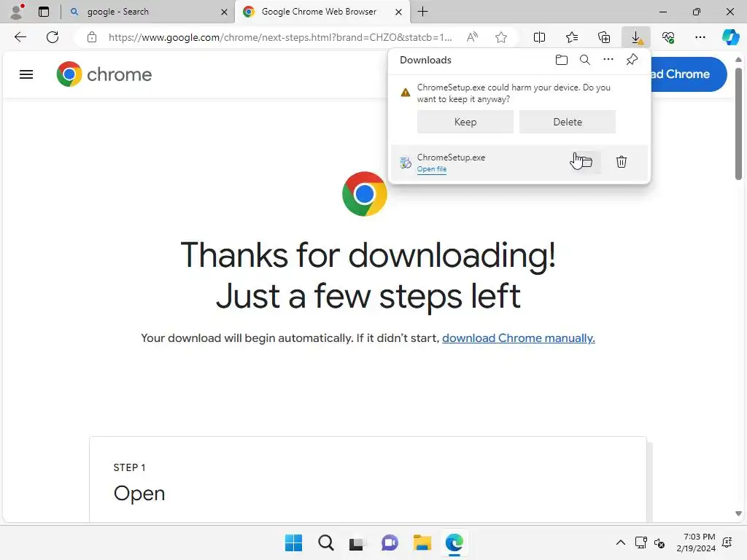Image resolution: width=747 pixels, height=560 pixels.
Task: Show hidden system tray icons
Action: (x=621, y=542)
